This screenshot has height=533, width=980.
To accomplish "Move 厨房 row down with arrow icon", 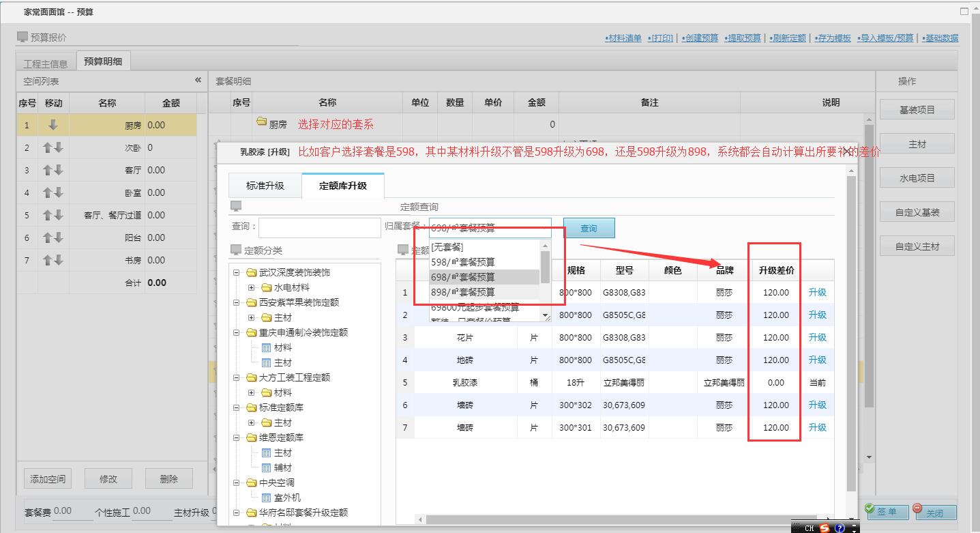I will 53,125.
